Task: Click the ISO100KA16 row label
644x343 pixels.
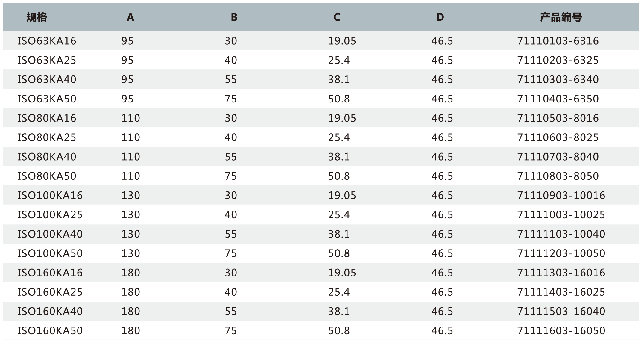Action: click(50, 195)
